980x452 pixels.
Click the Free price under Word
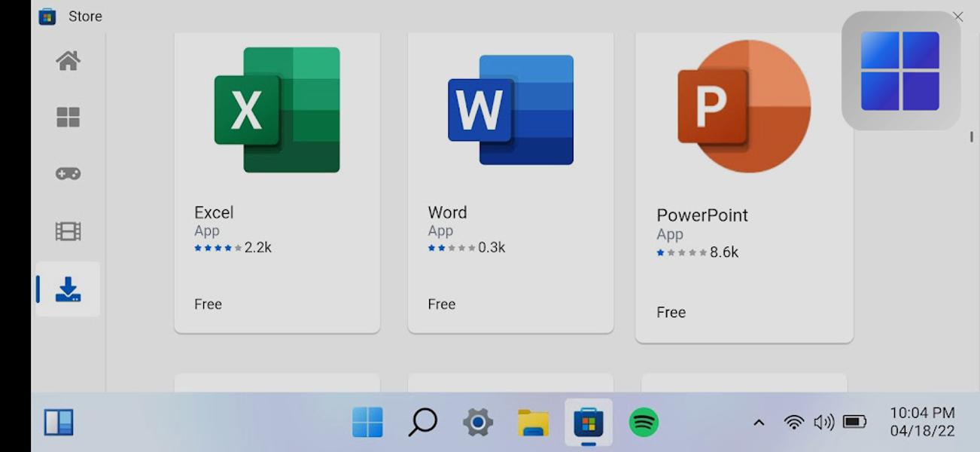coord(441,304)
